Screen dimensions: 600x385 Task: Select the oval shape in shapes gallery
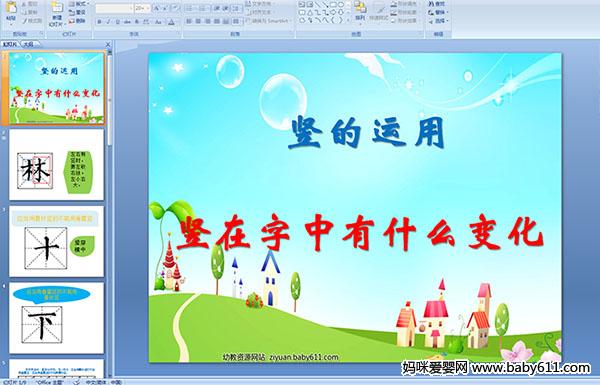[x=342, y=5]
